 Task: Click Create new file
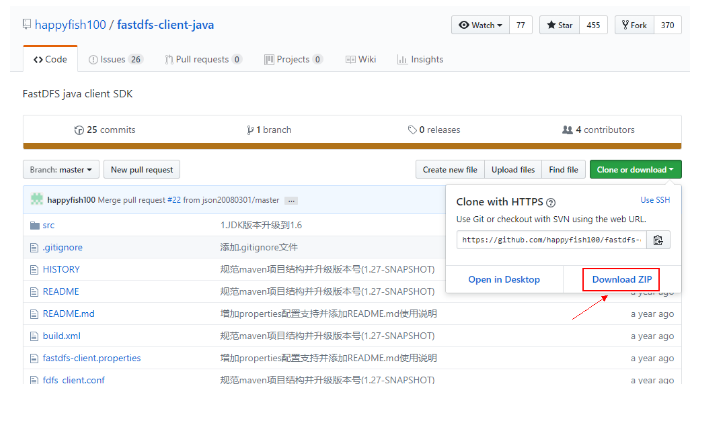(450, 169)
